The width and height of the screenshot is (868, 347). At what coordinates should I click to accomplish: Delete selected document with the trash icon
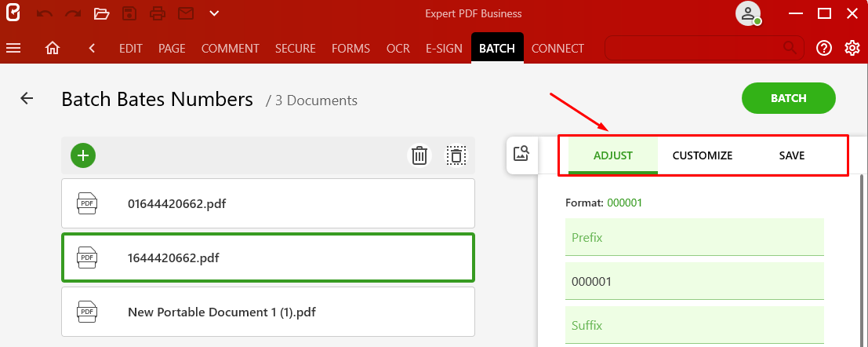tap(419, 155)
